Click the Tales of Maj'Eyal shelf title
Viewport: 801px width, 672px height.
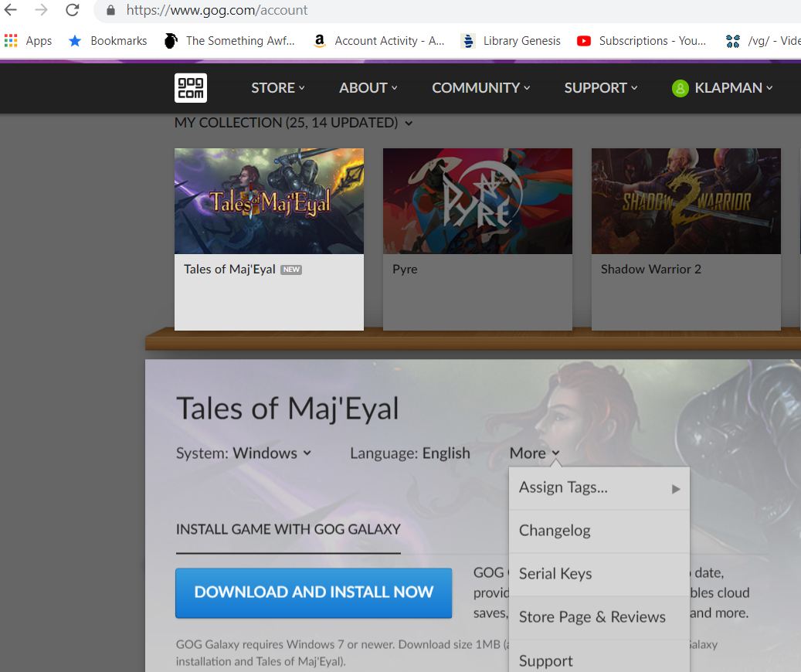229,270
